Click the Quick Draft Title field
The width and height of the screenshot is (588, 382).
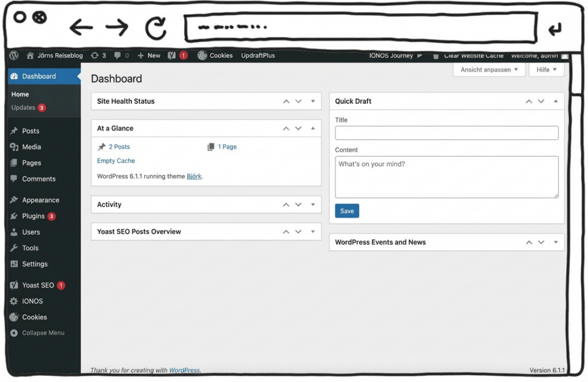pos(446,133)
